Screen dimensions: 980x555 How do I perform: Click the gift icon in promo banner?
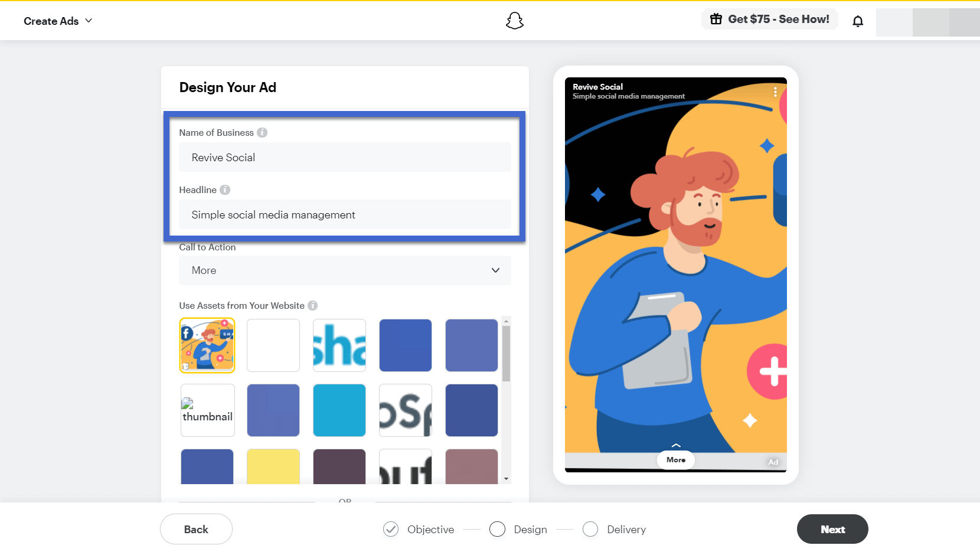716,19
